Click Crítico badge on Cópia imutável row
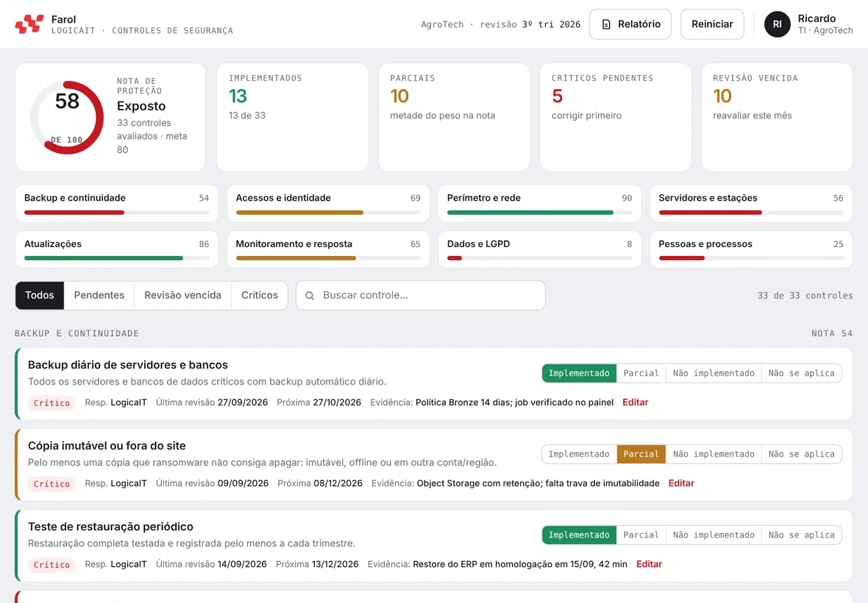The height and width of the screenshot is (603, 868). tap(51, 484)
